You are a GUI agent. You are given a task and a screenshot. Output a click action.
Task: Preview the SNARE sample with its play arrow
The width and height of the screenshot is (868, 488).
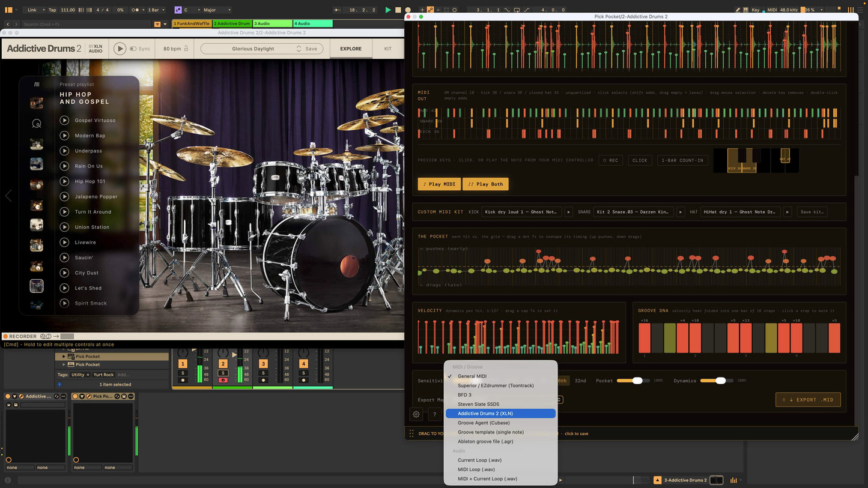(x=681, y=212)
